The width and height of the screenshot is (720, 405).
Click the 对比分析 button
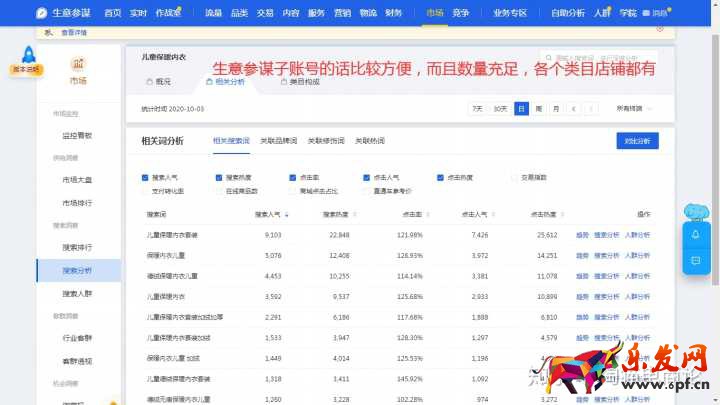point(637,141)
